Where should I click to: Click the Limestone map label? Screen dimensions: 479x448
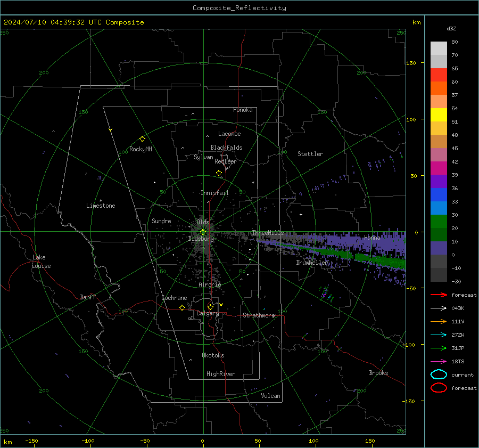pyautogui.click(x=101, y=206)
